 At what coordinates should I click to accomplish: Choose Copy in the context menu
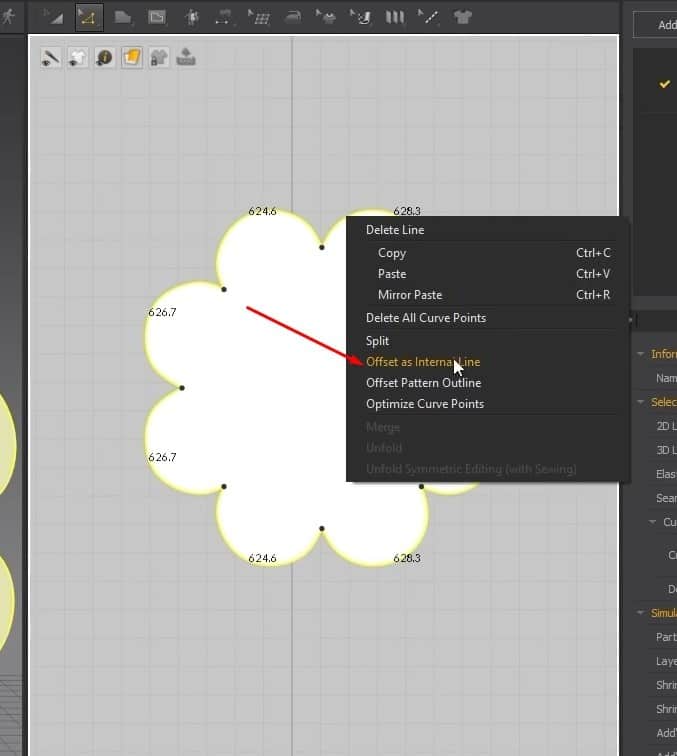392,253
